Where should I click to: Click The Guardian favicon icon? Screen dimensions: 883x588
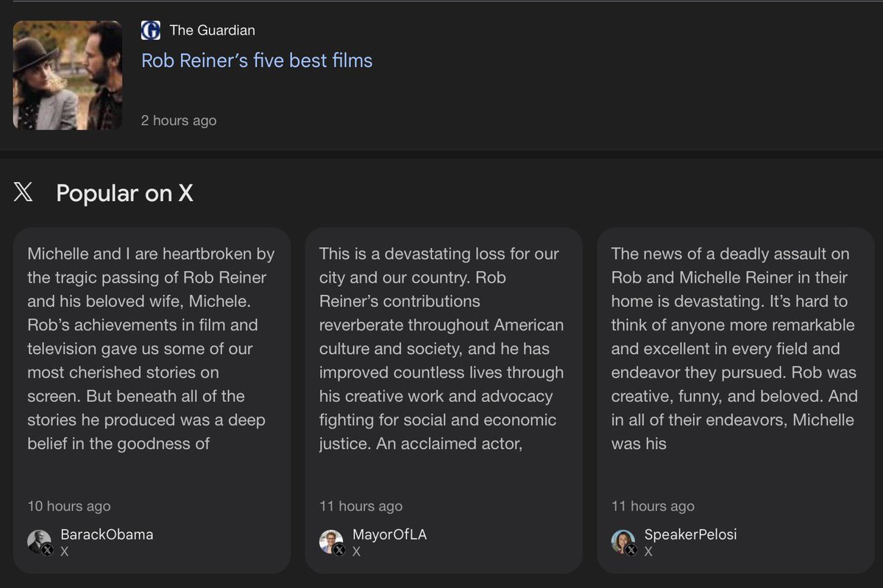(151, 30)
